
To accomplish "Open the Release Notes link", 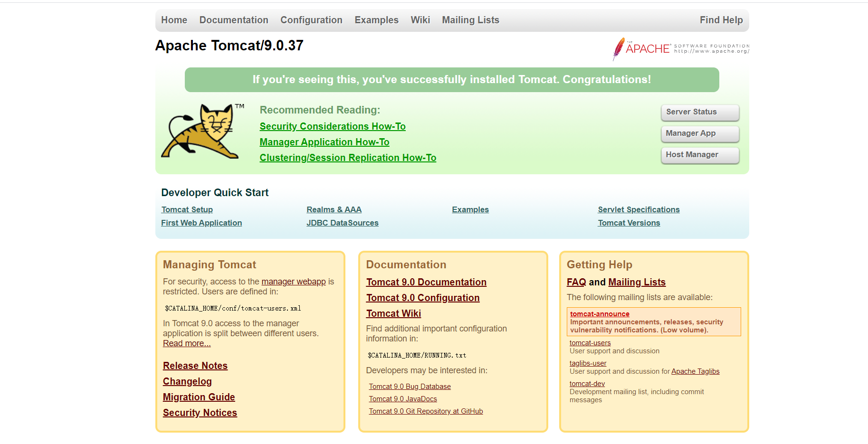I will 195,366.
